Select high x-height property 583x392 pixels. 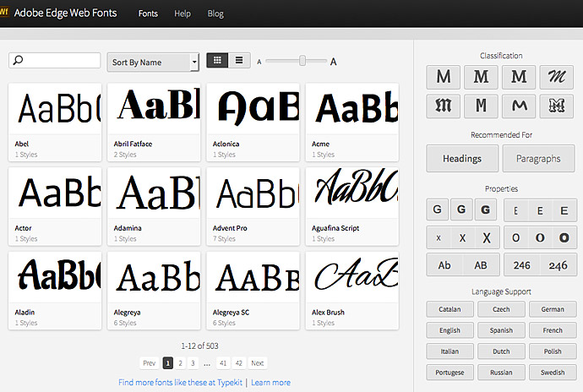pyautogui.click(x=487, y=237)
